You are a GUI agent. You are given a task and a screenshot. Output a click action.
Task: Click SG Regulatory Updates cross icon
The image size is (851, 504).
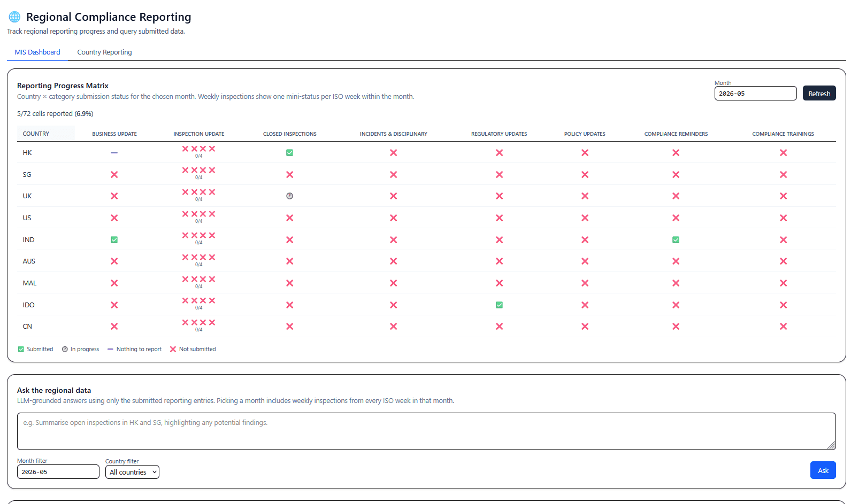pos(499,175)
